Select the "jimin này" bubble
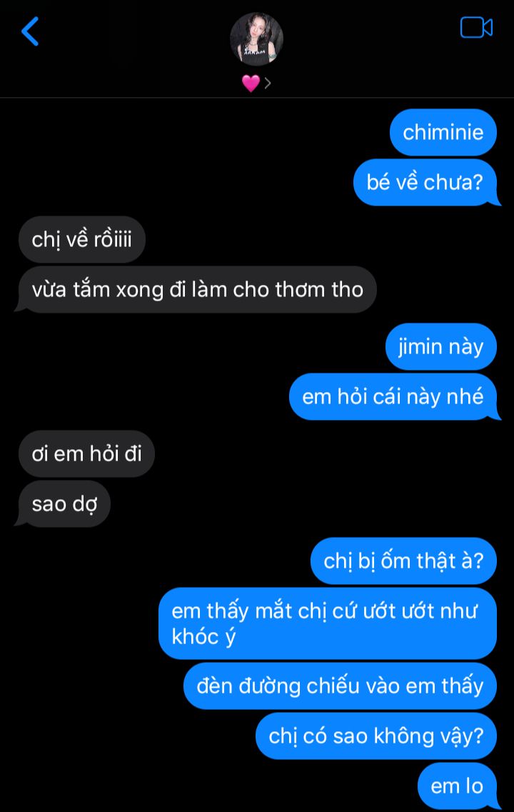Image resolution: width=514 pixels, height=812 pixels. click(x=441, y=346)
